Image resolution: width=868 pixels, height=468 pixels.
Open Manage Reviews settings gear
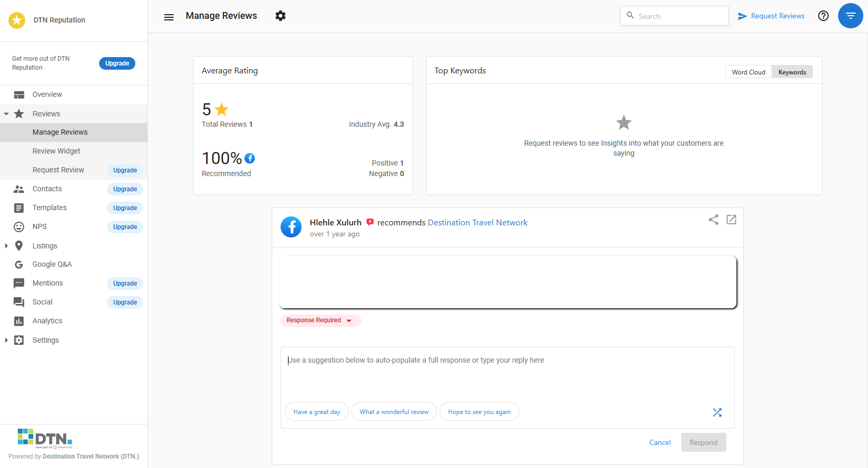(x=281, y=16)
